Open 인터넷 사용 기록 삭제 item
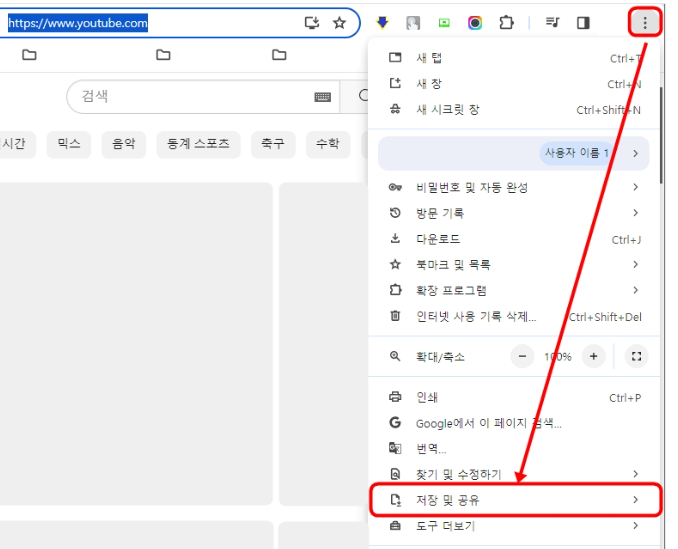This screenshot has height=549, width=678. click(x=514, y=316)
